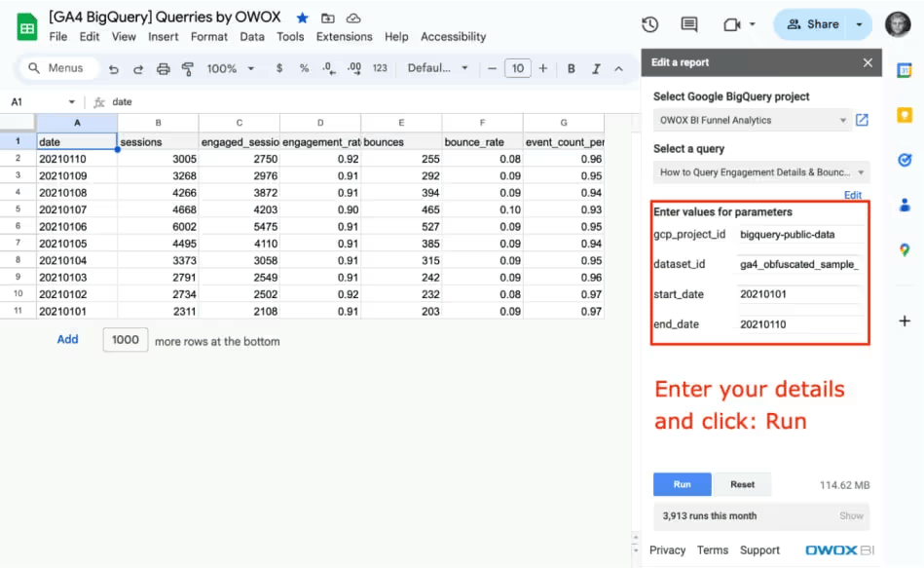Open the Extensions menu
This screenshot has width=924, height=568.
344,37
